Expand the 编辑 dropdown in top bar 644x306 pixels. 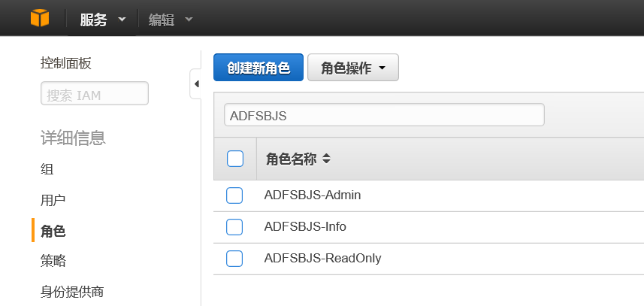coord(170,20)
